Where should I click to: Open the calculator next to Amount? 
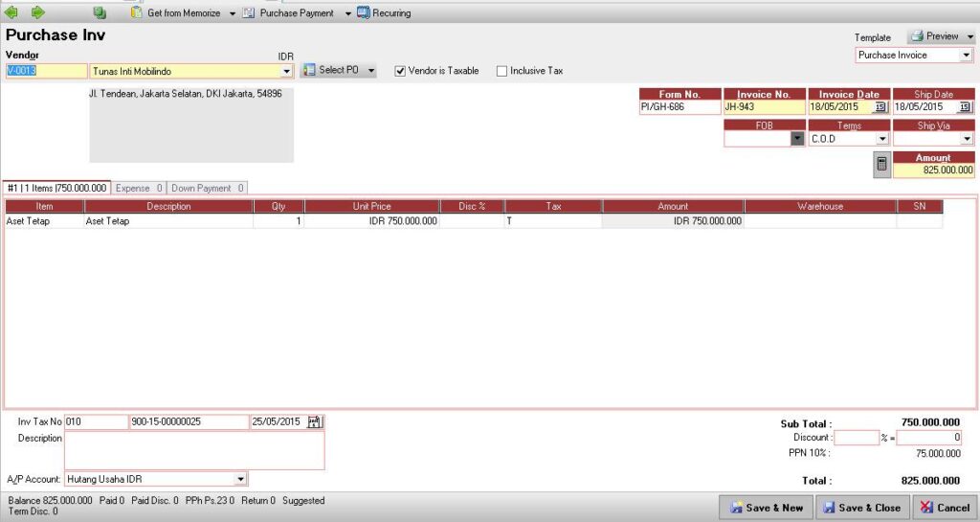[x=881, y=164]
